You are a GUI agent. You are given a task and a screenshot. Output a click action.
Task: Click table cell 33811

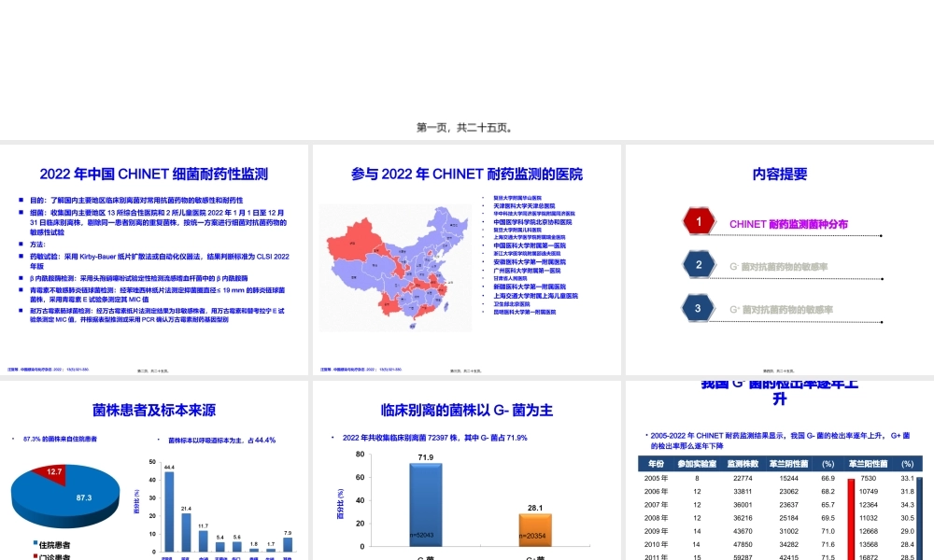coord(743,492)
